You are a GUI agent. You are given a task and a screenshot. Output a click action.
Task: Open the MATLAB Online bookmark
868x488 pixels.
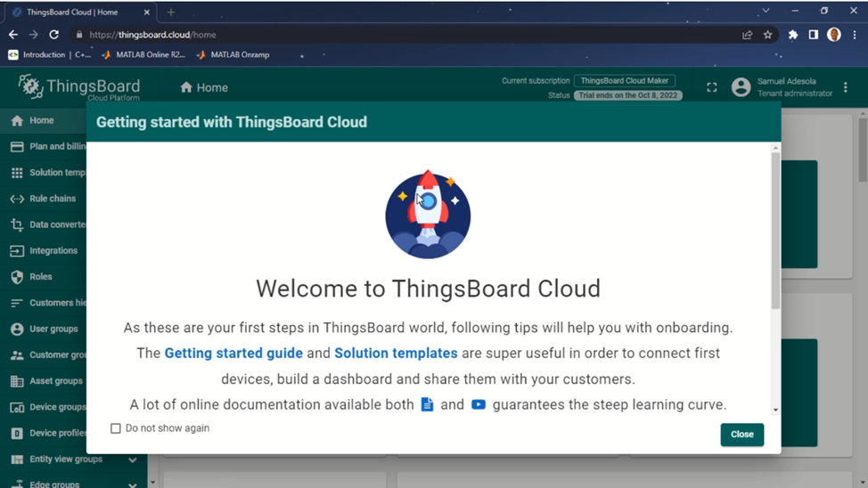pos(143,55)
